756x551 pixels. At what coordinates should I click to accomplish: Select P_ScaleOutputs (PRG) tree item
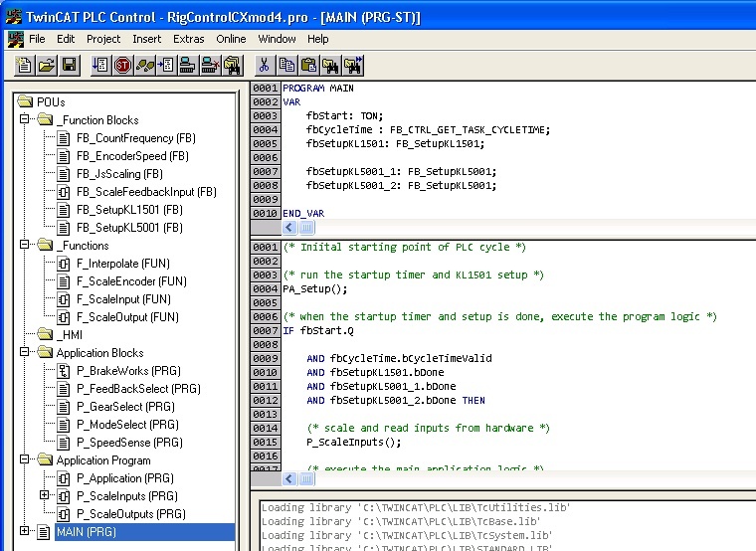tap(130, 514)
